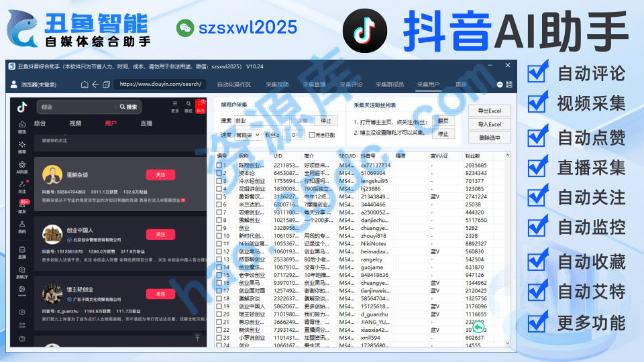Screen dimensions: 644x362
Task: Click the 翻页 button
Action: 443,121
